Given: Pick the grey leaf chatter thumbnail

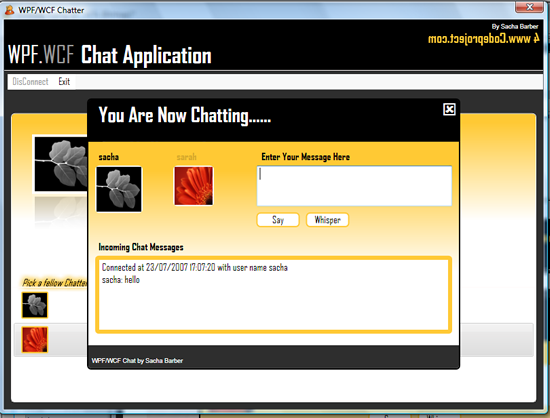Looking at the screenshot, I should pyautogui.click(x=35, y=305).
